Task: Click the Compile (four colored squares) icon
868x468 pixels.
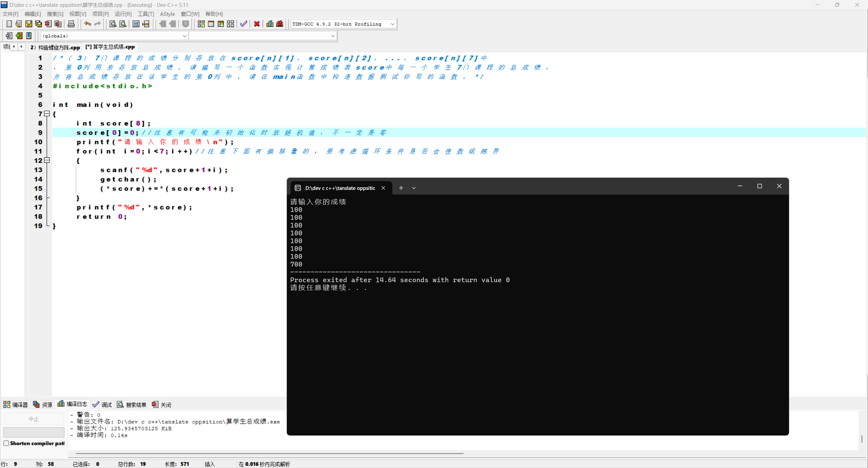Action: tap(201, 24)
